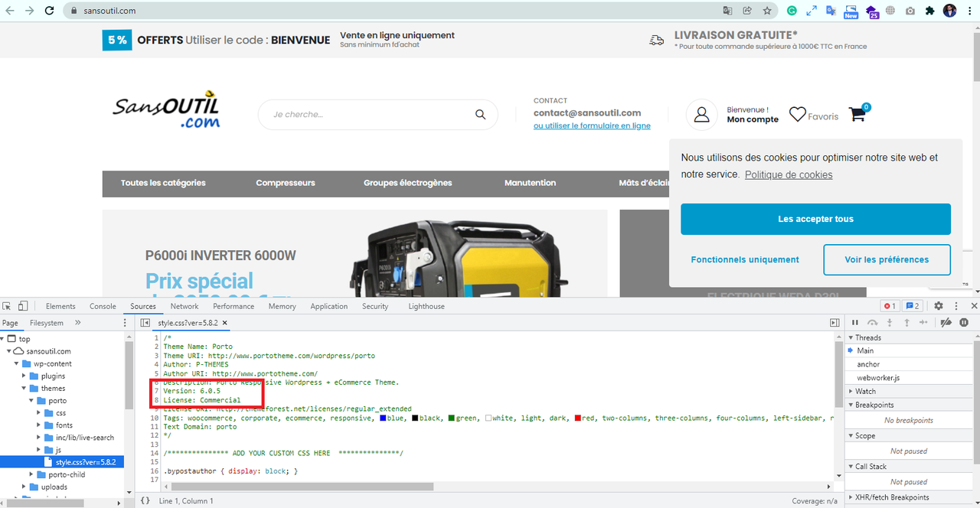Switch to the Elements tab
980x508 pixels.
pos(60,306)
